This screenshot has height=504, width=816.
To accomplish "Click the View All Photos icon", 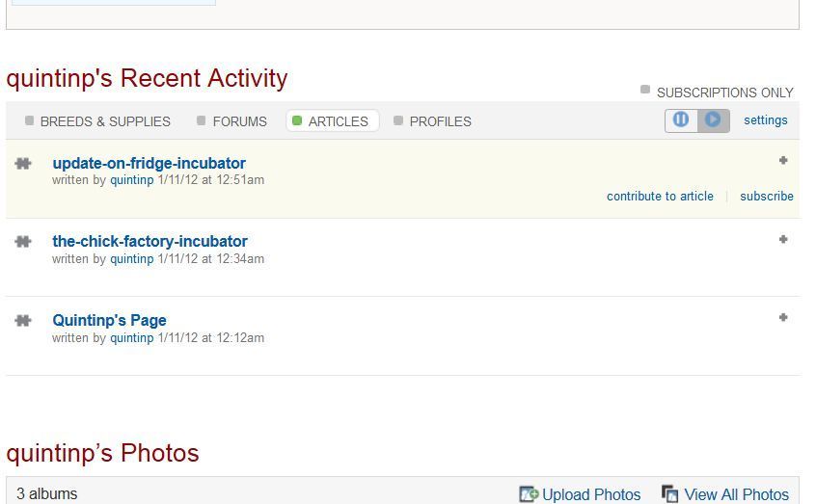I will (x=670, y=494).
